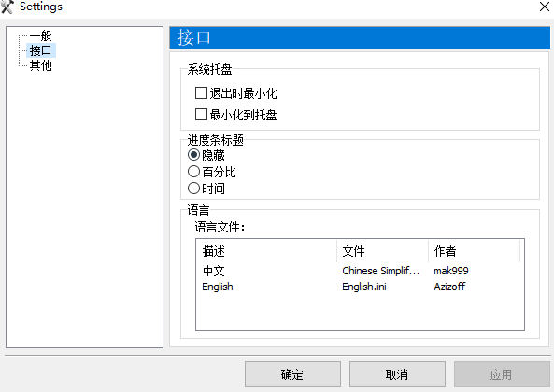This screenshot has width=554, height=392.
Task: Click the 取消 button
Action: (x=397, y=374)
